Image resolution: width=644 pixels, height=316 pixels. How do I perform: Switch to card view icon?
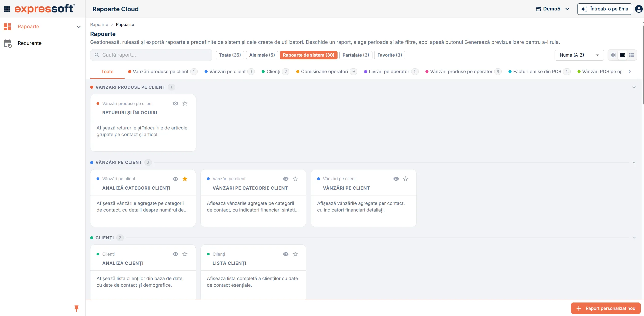click(622, 55)
